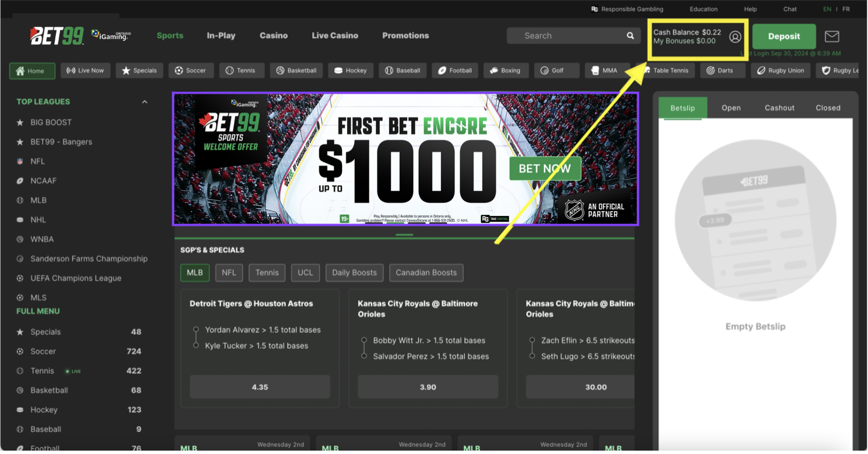The height and width of the screenshot is (454, 868).
Task: Select the Soccer ball sport chip
Action: click(x=191, y=70)
